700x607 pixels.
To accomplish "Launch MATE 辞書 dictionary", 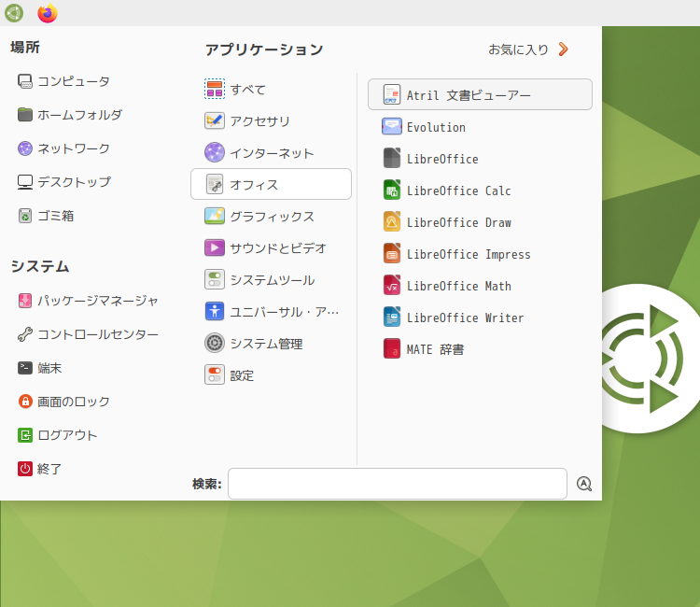I will tap(480, 349).
